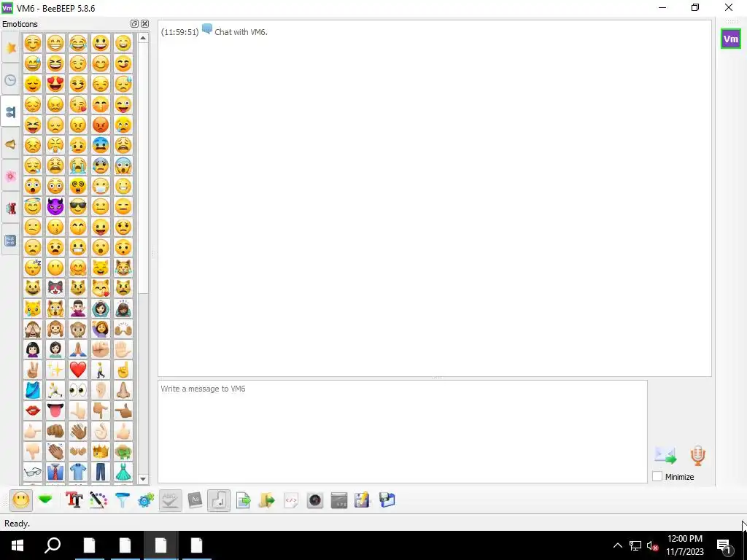The height and width of the screenshot is (560, 747).
Task: Click the dark window toolbar icon
Action: 338,500
